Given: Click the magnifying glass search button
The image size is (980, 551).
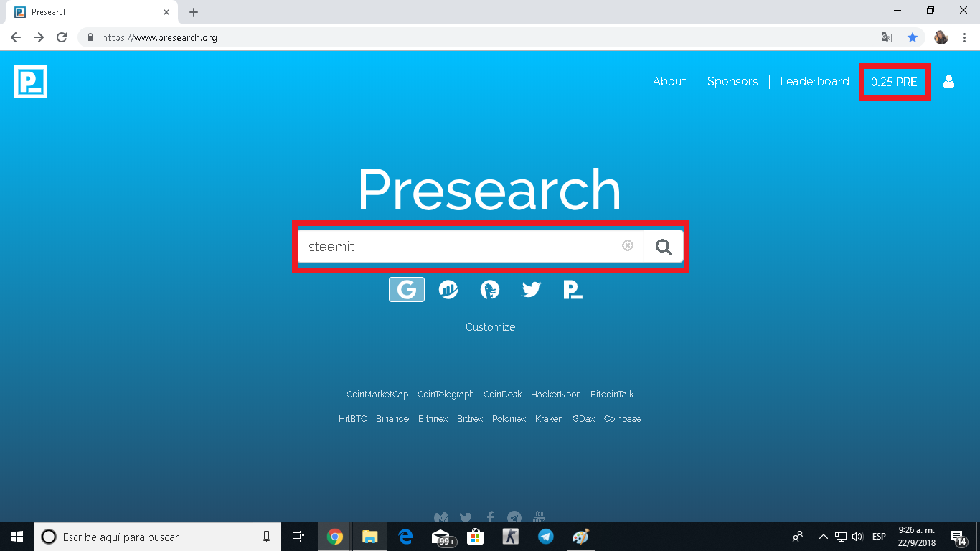Looking at the screenshot, I should click(x=664, y=247).
